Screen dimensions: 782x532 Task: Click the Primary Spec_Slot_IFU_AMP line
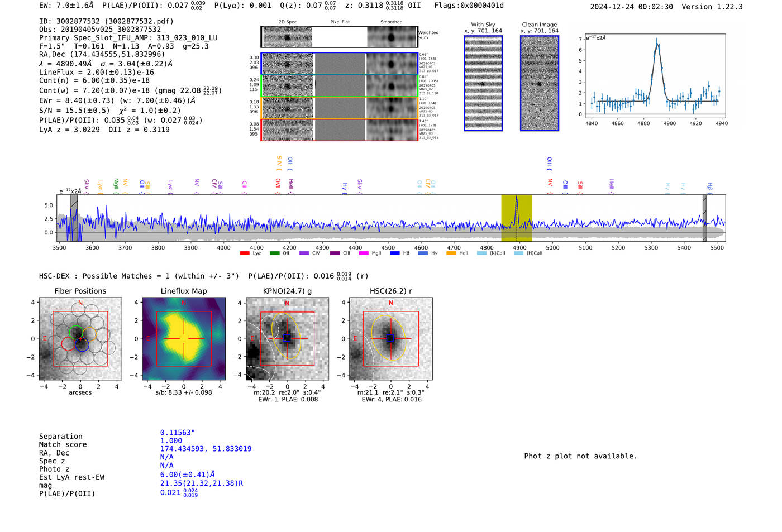point(128,38)
